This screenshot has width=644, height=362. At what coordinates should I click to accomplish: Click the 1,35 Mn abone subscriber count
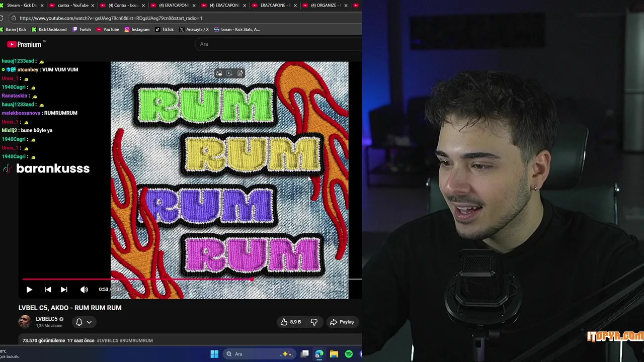click(49, 326)
